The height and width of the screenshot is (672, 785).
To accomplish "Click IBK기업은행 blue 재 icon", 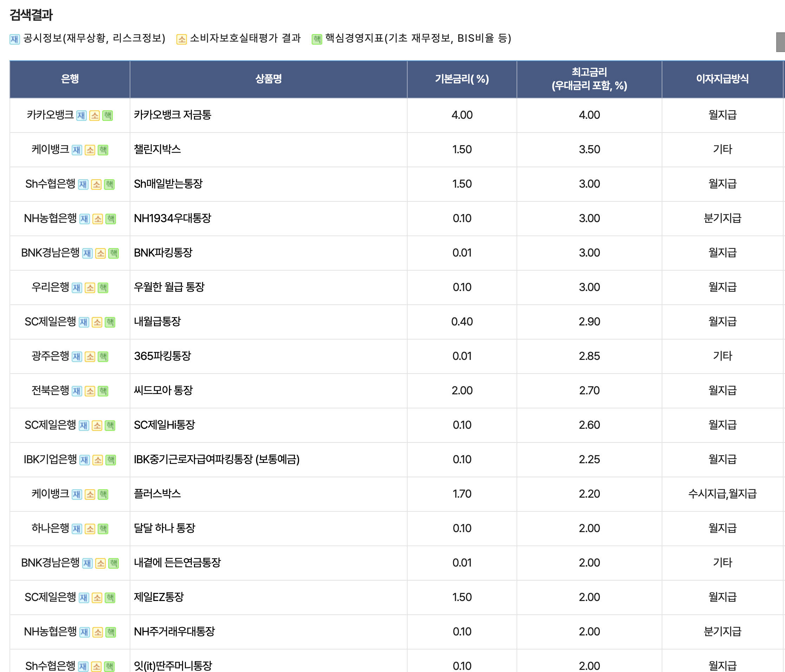I will click(84, 460).
